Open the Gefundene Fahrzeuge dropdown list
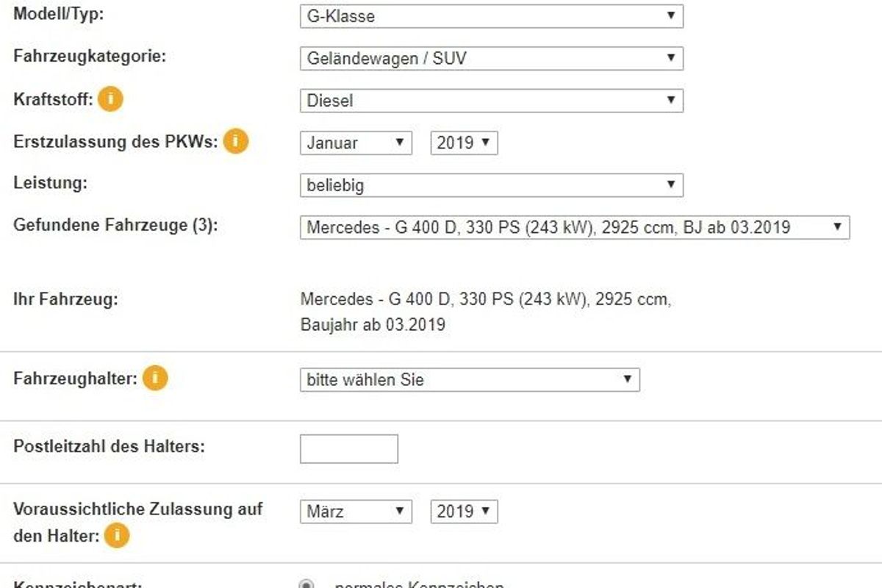The width and height of the screenshot is (882, 588). (x=574, y=227)
